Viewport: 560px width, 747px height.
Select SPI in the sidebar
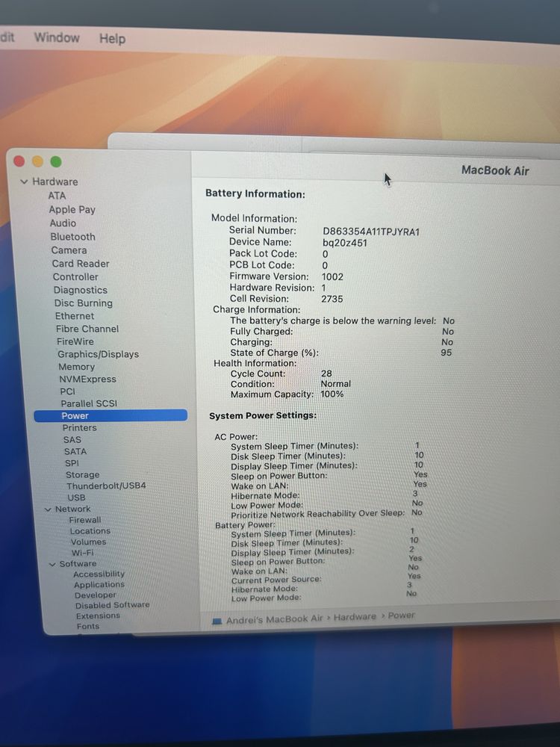coord(72,463)
